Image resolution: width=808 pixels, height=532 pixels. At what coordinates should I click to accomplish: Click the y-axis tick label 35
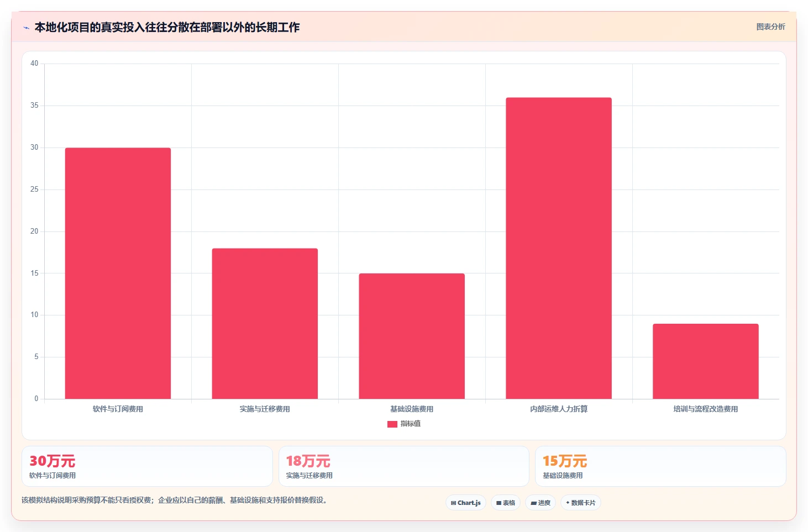click(34, 106)
